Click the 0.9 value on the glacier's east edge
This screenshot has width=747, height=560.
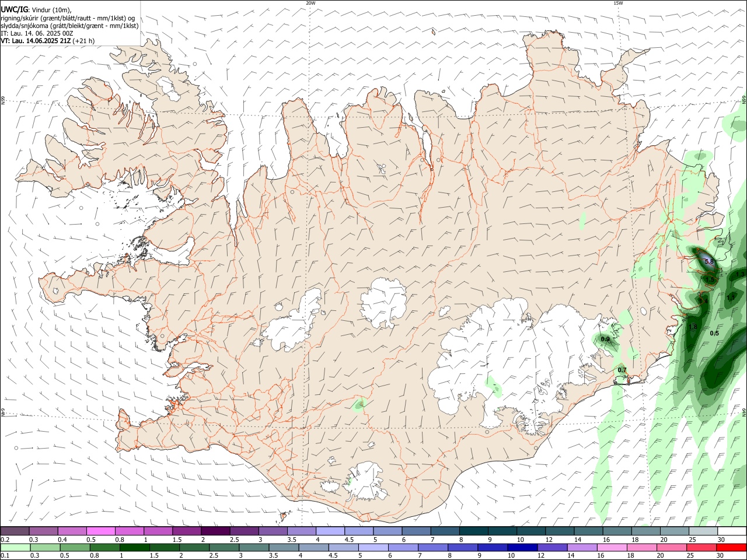pos(605,339)
